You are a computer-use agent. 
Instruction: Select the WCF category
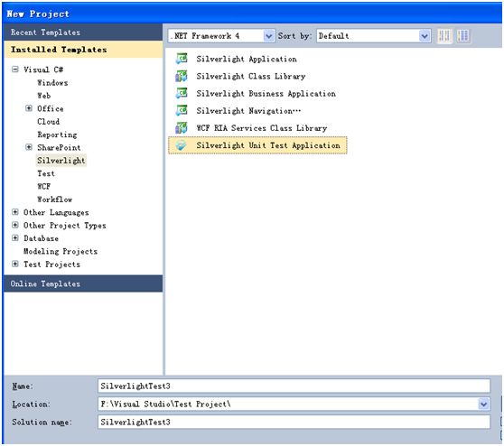click(43, 186)
